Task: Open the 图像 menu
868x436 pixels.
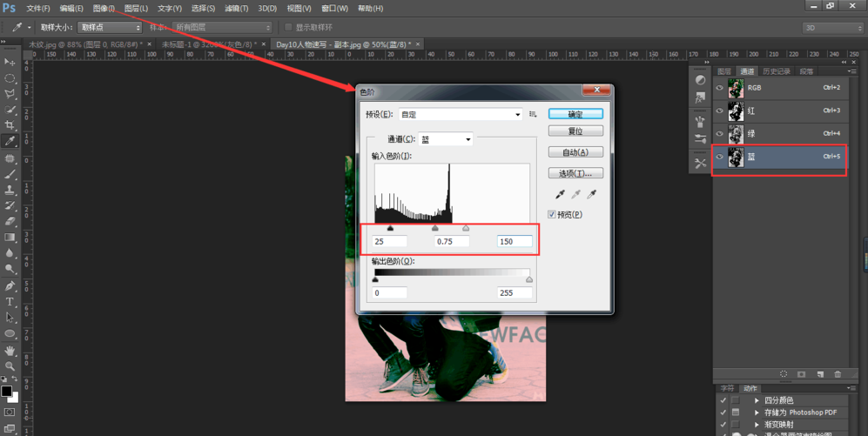Action: click(x=104, y=9)
